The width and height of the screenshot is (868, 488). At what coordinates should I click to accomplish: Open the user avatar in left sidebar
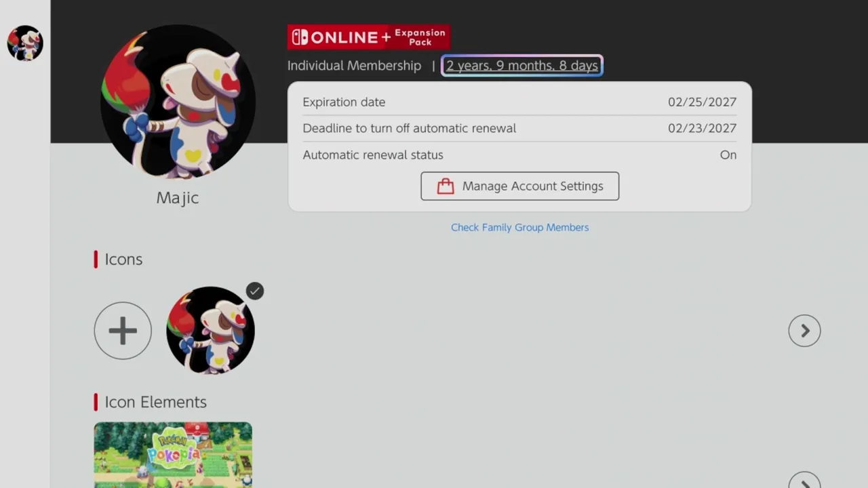point(25,43)
